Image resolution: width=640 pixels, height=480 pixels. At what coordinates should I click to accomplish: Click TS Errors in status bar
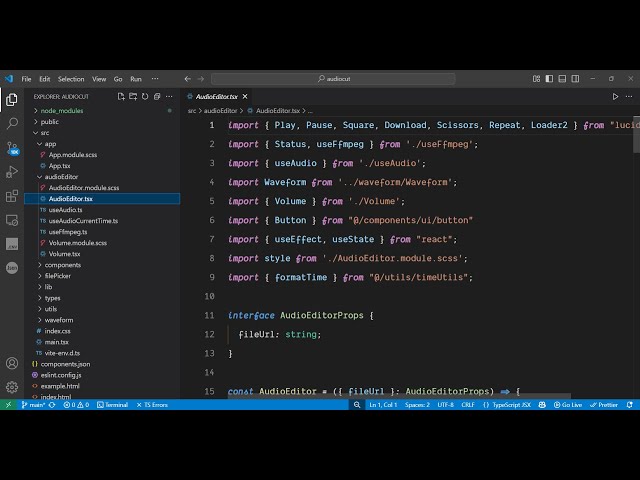[x=152, y=405]
